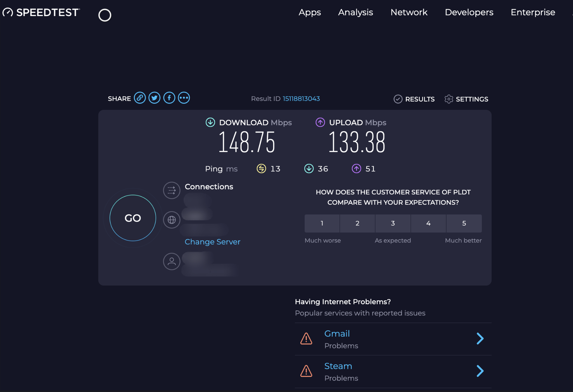Click the 'Much better' rating label
The height and width of the screenshot is (392, 573).
click(x=464, y=241)
